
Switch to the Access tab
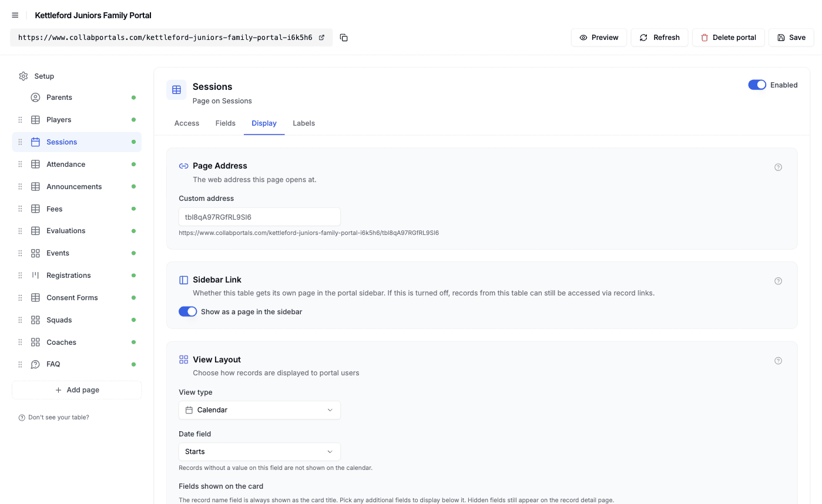pyautogui.click(x=187, y=123)
